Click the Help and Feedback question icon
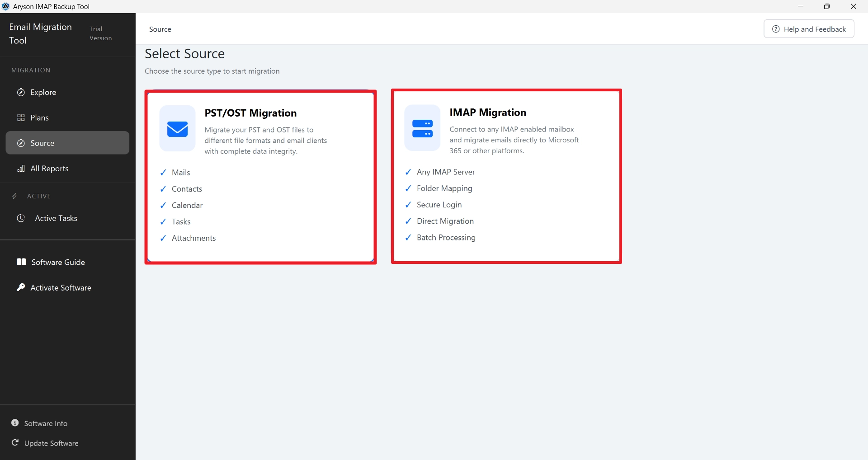Image resolution: width=868 pixels, height=460 pixels. (x=776, y=29)
